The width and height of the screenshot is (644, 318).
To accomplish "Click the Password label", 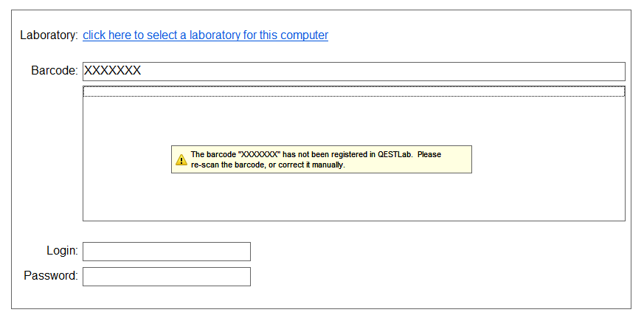I will point(50,276).
